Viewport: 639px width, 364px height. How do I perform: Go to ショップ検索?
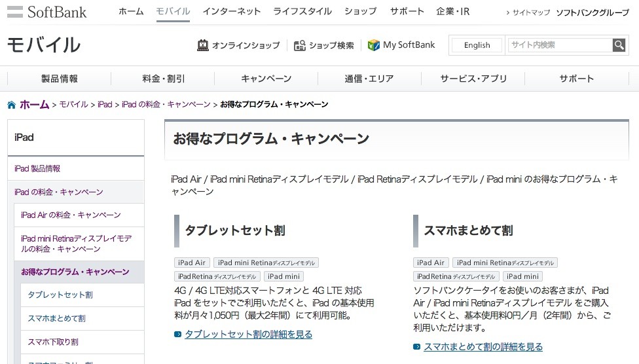(331, 45)
